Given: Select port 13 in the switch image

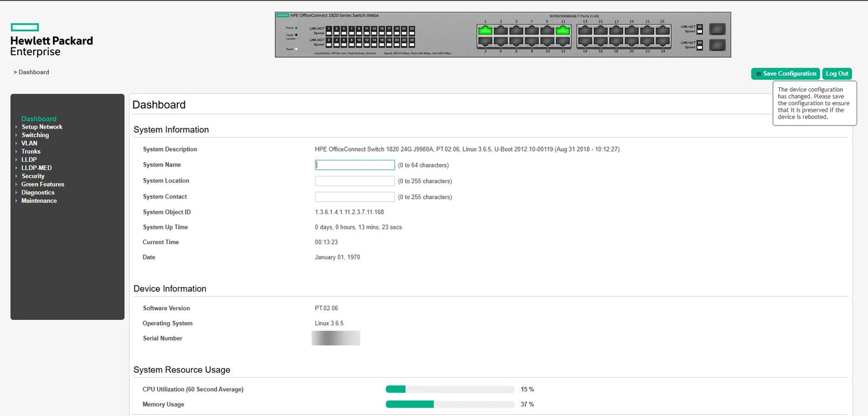Looking at the screenshot, I should point(585,30).
